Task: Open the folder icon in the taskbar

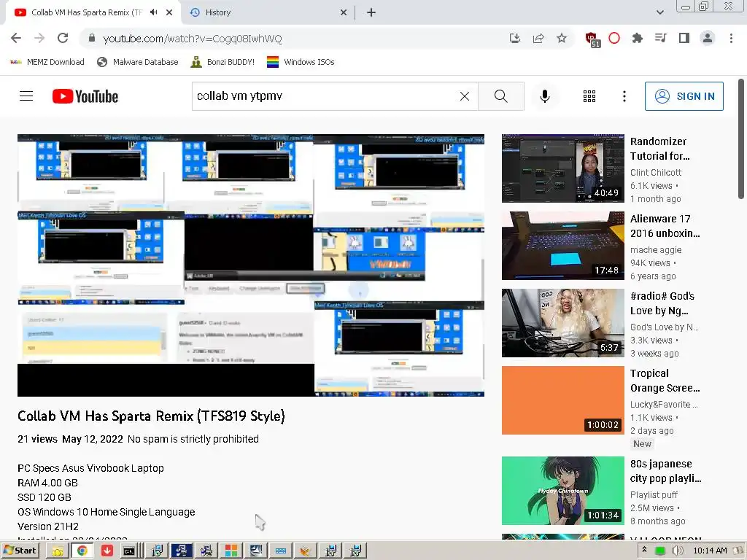Action: (x=58, y=551)
